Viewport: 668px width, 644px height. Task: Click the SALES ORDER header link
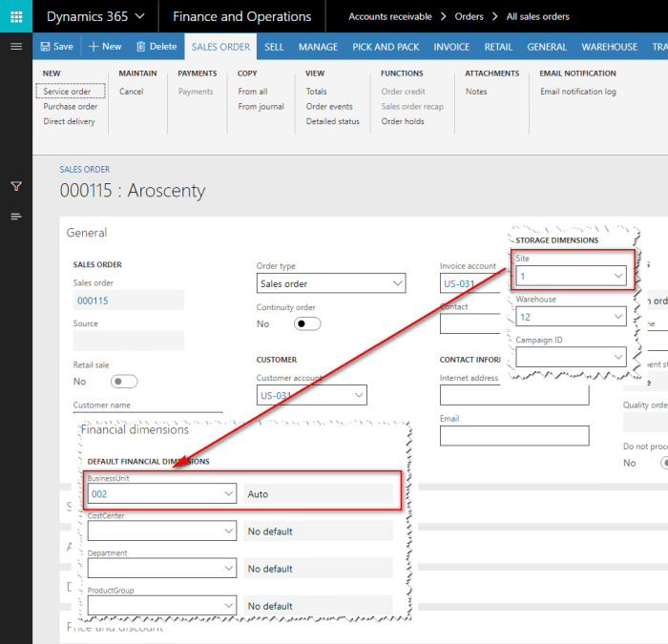(x=85, y=169)
